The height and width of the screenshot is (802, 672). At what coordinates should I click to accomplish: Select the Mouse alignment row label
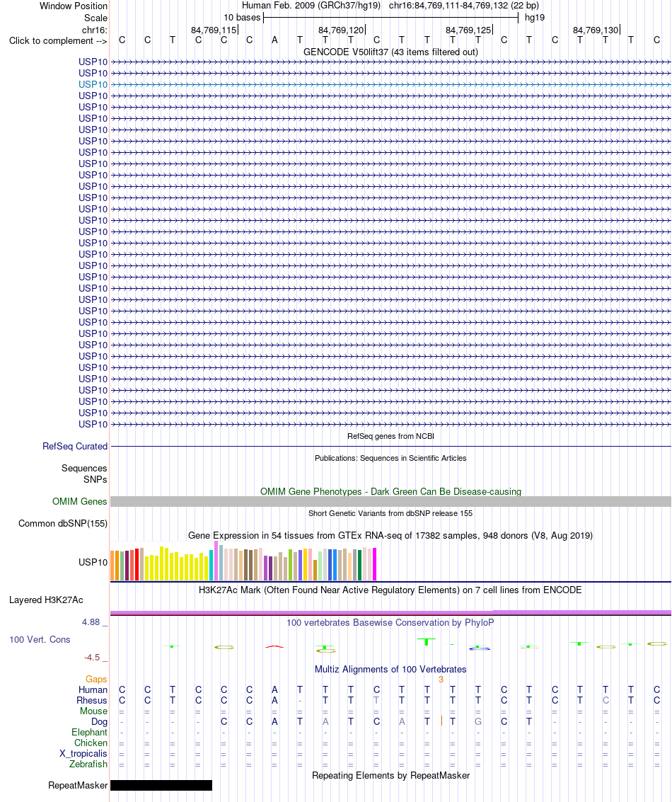(93, 711)
